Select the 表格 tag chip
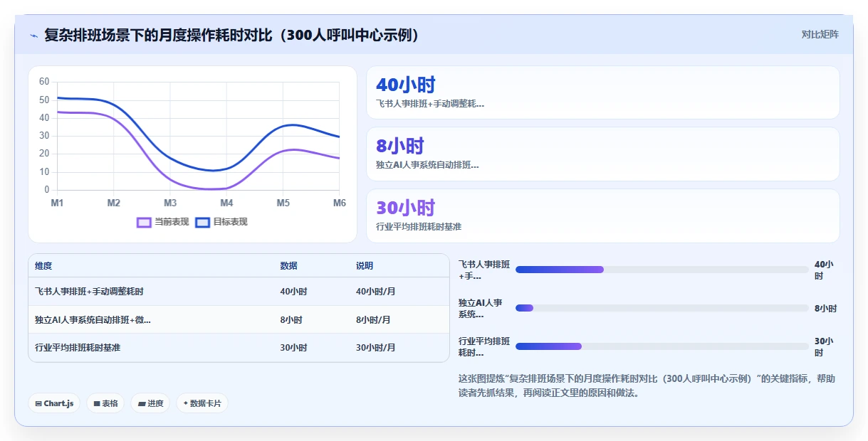This screenshot has height=441, width=868. (105, 403)
